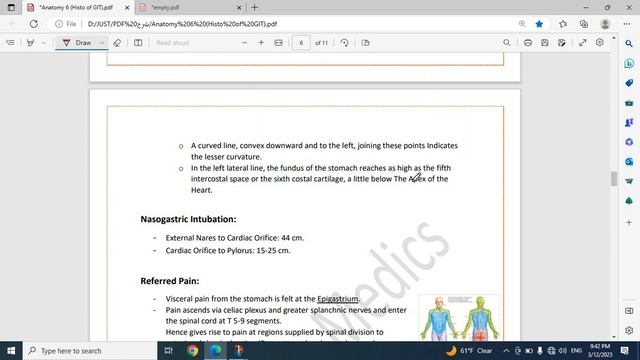
Task: Open the table of contents panel
Action: click(11, 42)
